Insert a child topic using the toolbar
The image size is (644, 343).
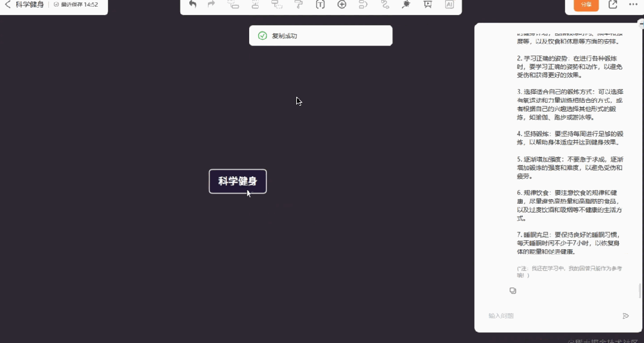[x=233, y=4]
